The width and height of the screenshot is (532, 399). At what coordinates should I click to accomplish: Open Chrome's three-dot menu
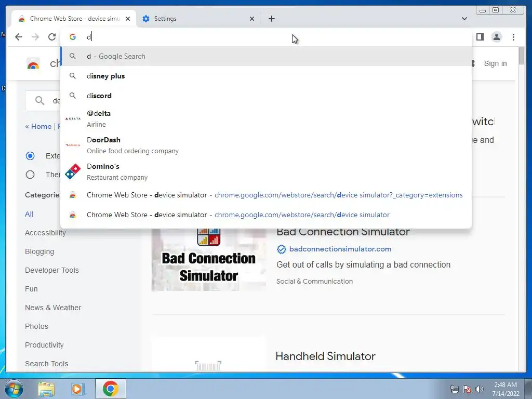pyautogui.click(x=513, y=37)
